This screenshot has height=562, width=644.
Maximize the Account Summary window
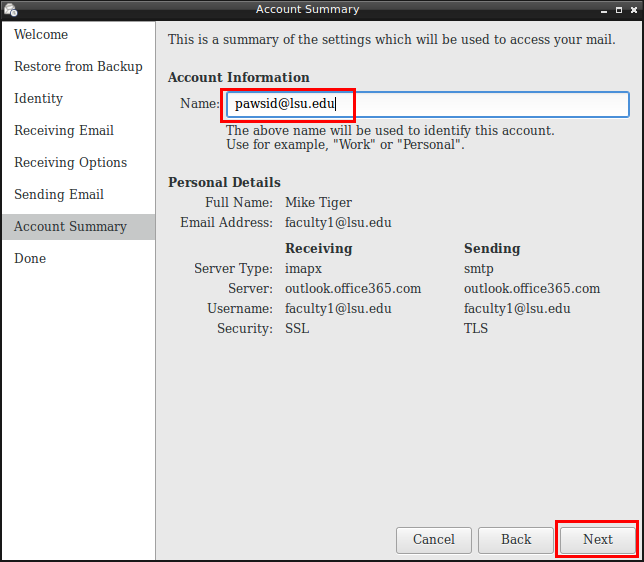click(619, 9)
